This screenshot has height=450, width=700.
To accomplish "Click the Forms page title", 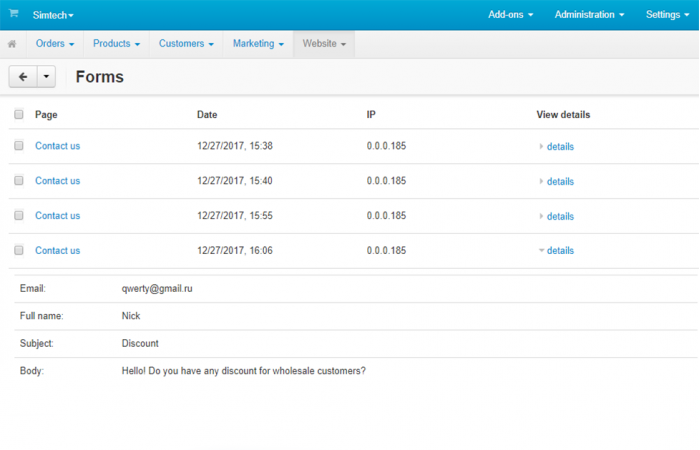I will pos(100,77).
